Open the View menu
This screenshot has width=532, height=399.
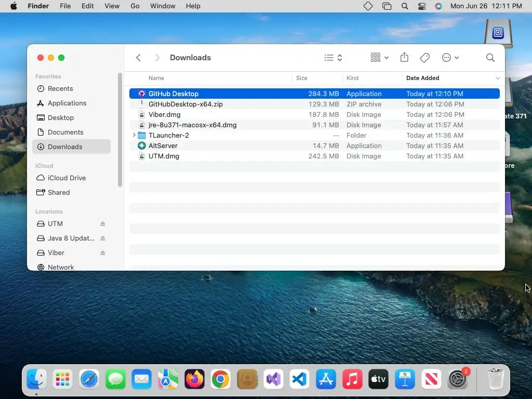point(112,6)
